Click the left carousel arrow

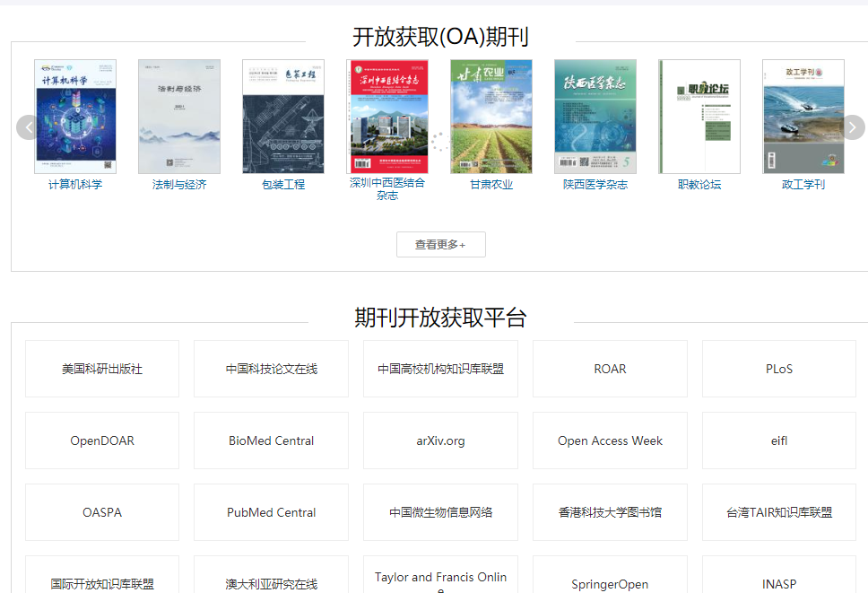pyautogui.click(x=28, y=127)
